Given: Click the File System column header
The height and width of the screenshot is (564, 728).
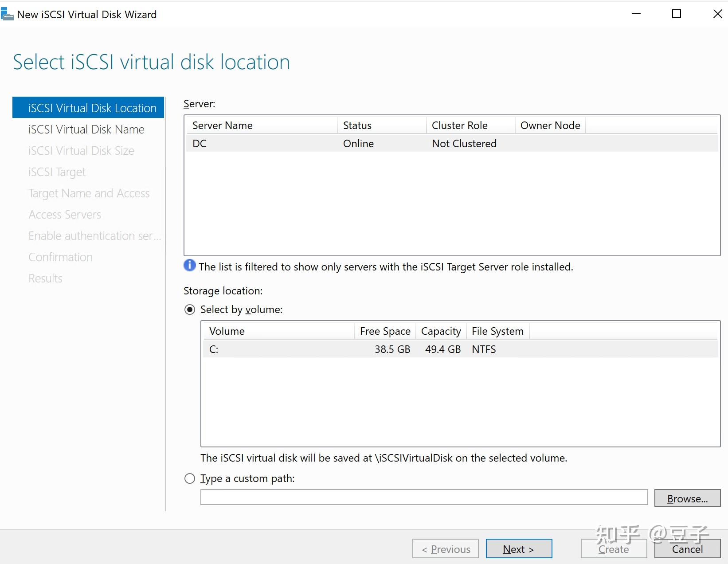Looking at the screenshot, I should [497, 331].
